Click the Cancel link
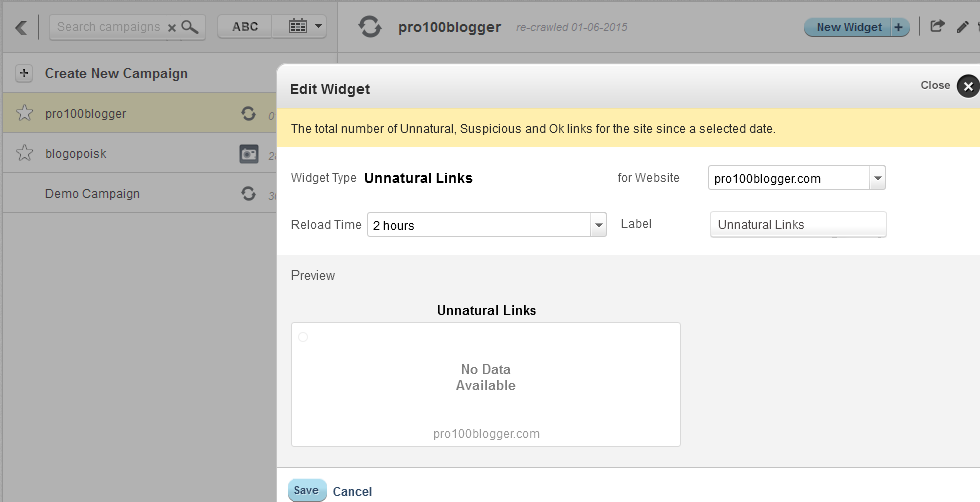 (352, 491)
